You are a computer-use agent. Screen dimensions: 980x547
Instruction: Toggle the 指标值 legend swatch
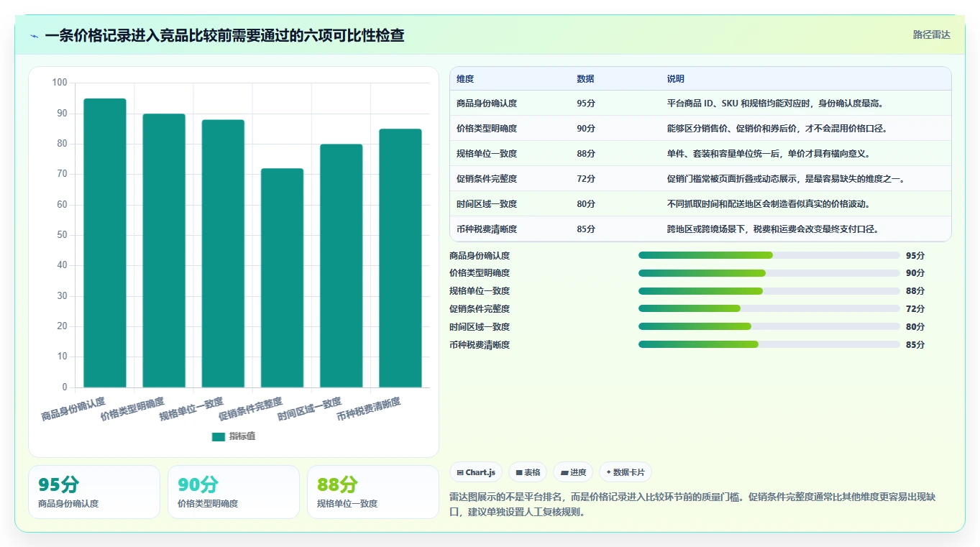pos(219,436)
